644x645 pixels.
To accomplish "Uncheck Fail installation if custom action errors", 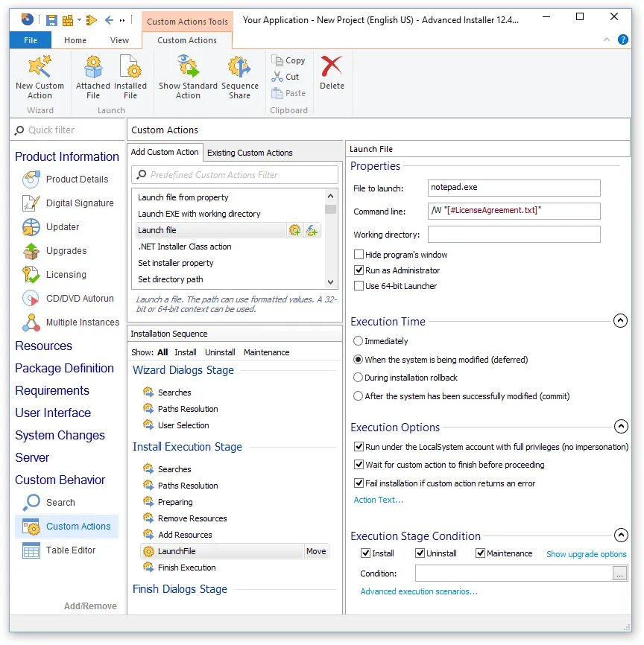I will (x=359, y=483).
